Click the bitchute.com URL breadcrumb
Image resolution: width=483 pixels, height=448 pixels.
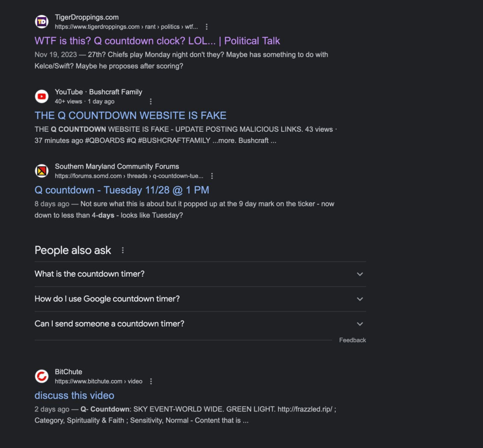click(98, 381)
